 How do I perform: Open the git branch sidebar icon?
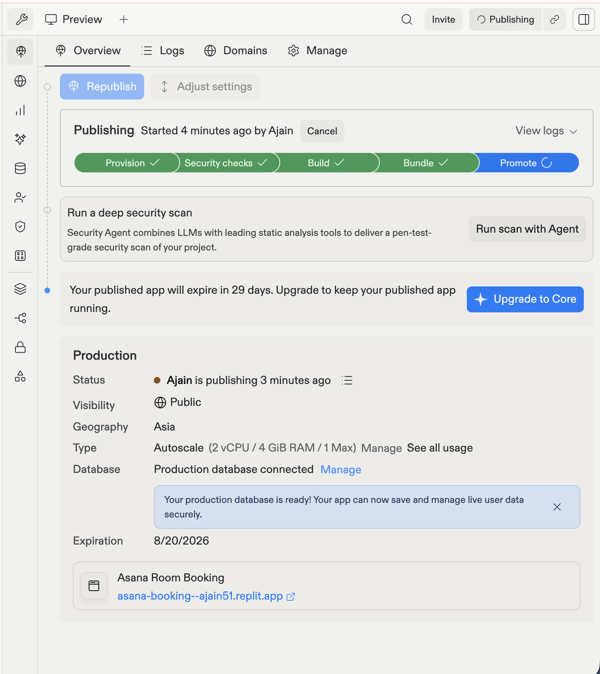pos(20,318)
